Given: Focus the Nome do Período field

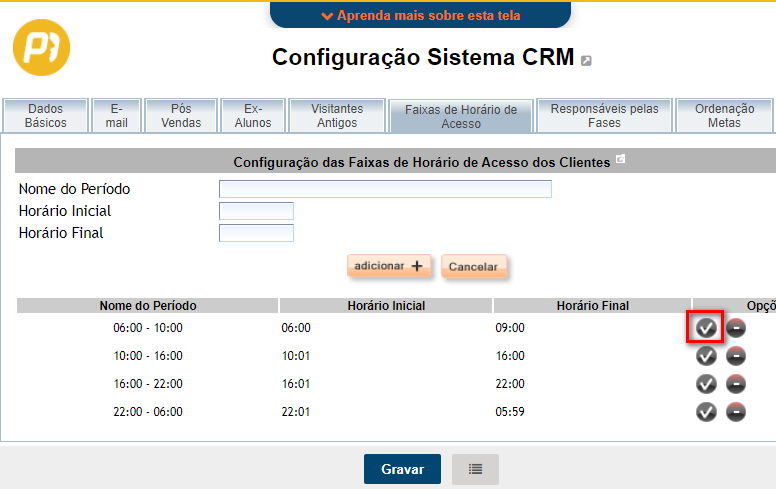Looking at the screenshot, I should 385,190.
